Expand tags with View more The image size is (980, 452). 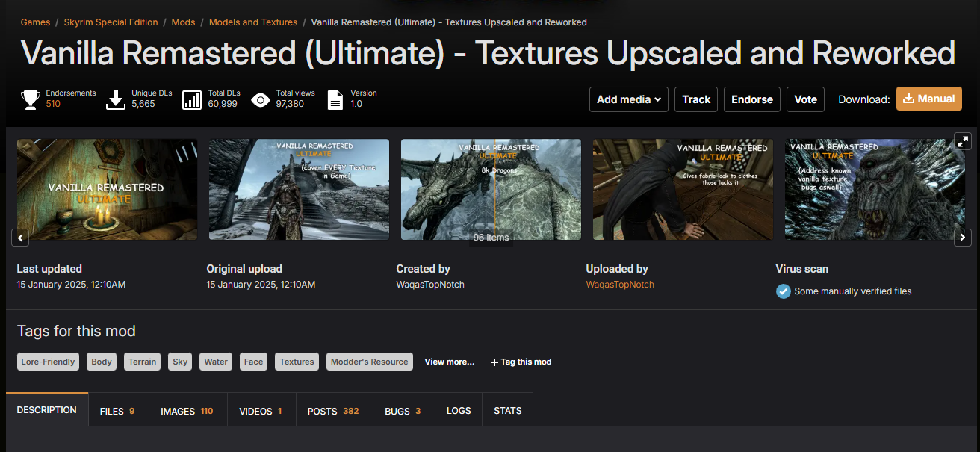(450, 362)
